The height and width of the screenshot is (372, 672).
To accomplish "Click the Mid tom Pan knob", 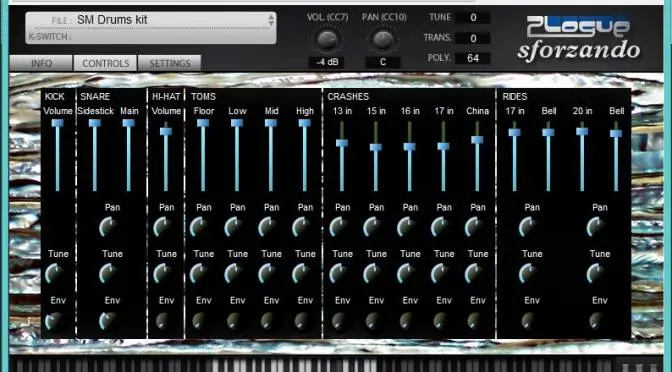I will 267,226.
